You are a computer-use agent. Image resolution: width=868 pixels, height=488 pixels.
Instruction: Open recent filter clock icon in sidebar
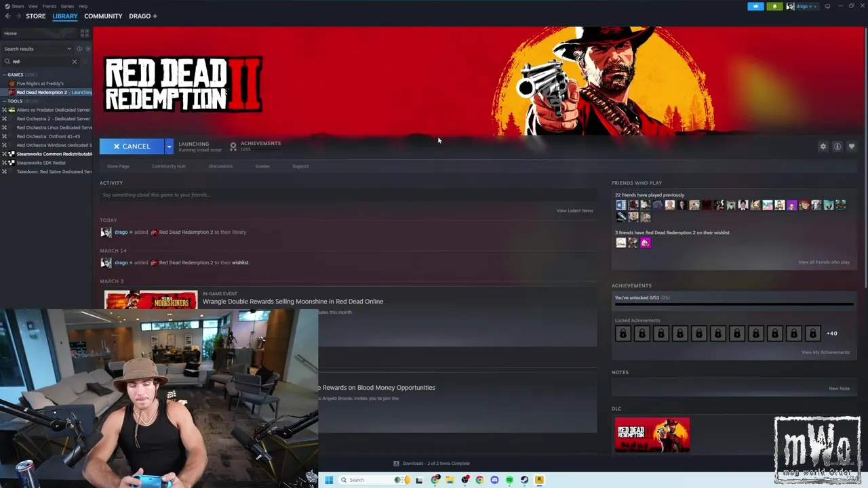pyautogui.click(x=79, y=49)
